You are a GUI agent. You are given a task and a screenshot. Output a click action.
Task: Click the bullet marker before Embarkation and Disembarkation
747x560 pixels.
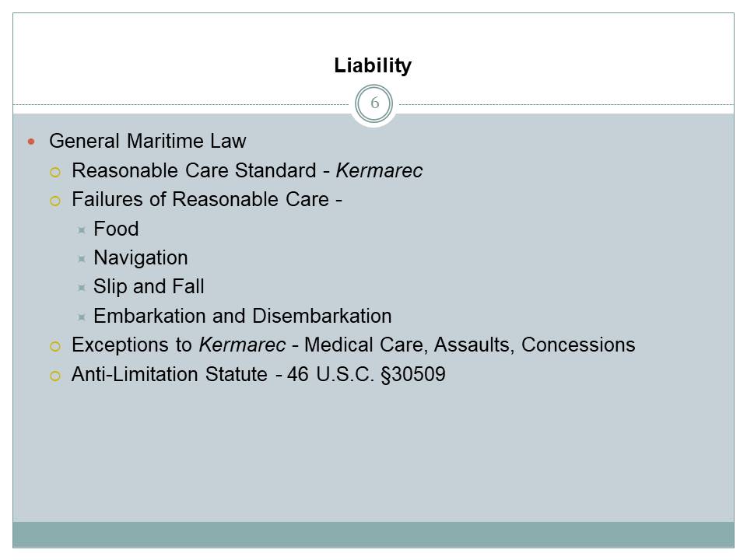click(x=81, y=317)
